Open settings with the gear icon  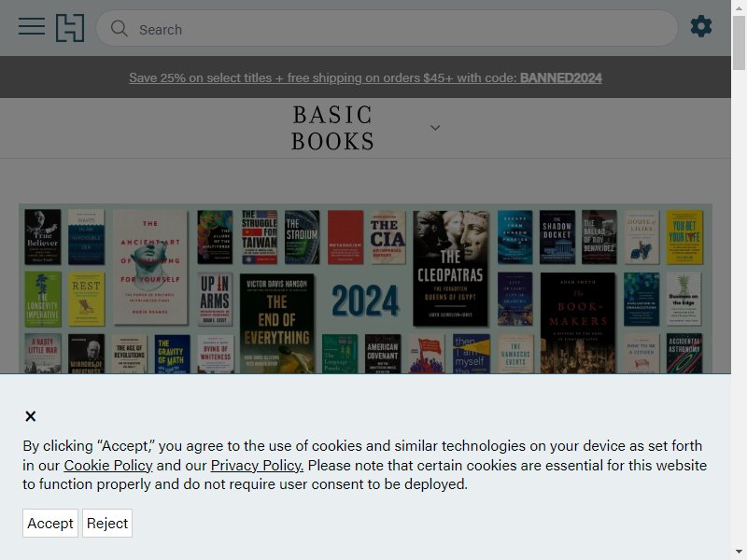(701, 26)
